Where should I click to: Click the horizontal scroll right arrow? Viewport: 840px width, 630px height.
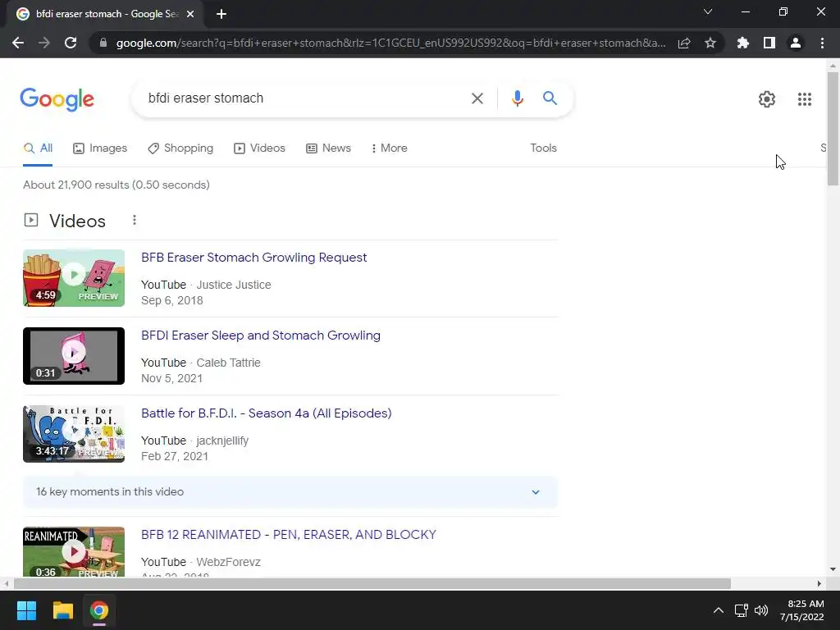pos(819,583)
